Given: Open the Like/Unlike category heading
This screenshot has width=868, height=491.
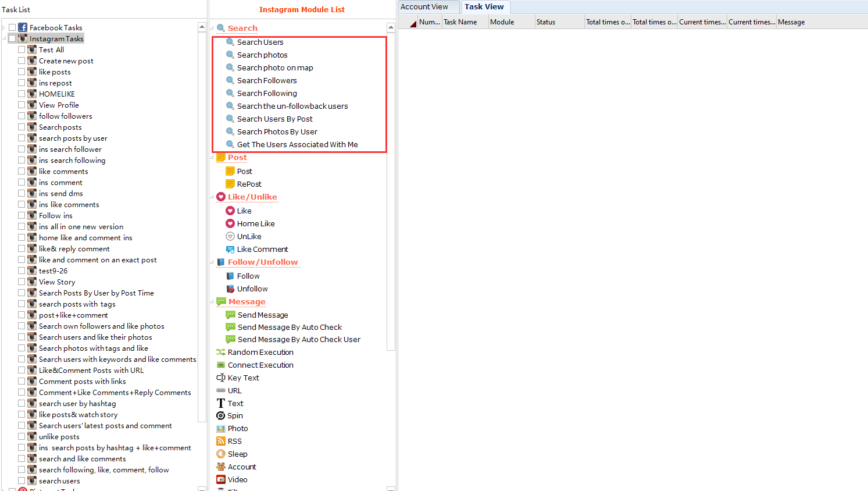Looking at the screenshot, I should (x=252, y=197).
